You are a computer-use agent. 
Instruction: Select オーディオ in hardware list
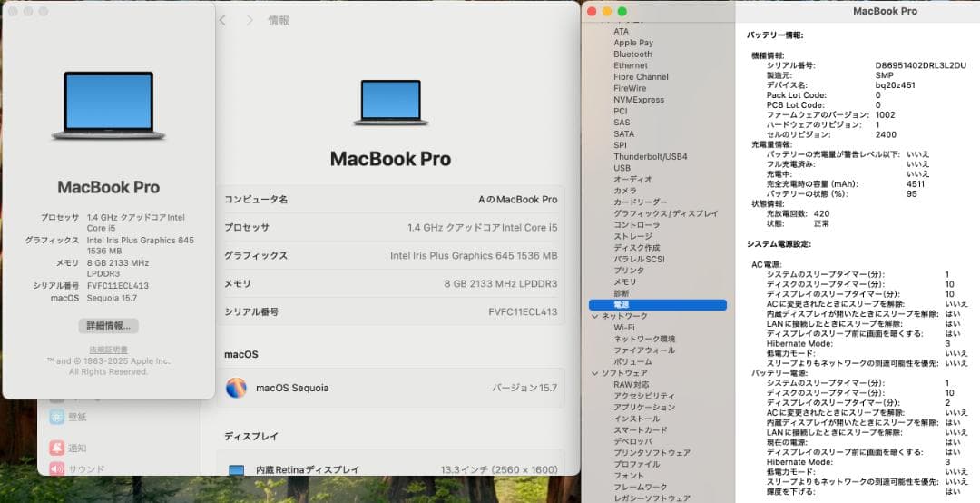pyautogui.click(x=632, y=179)
